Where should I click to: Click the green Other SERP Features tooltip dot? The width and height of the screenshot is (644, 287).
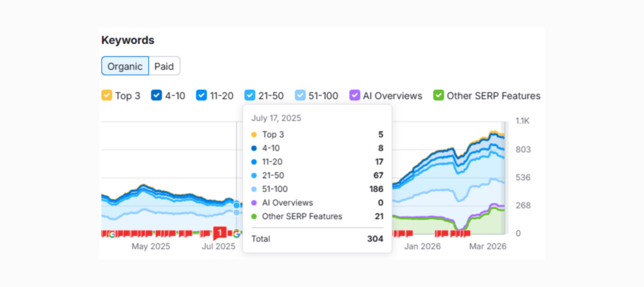[x=253, y=217]
